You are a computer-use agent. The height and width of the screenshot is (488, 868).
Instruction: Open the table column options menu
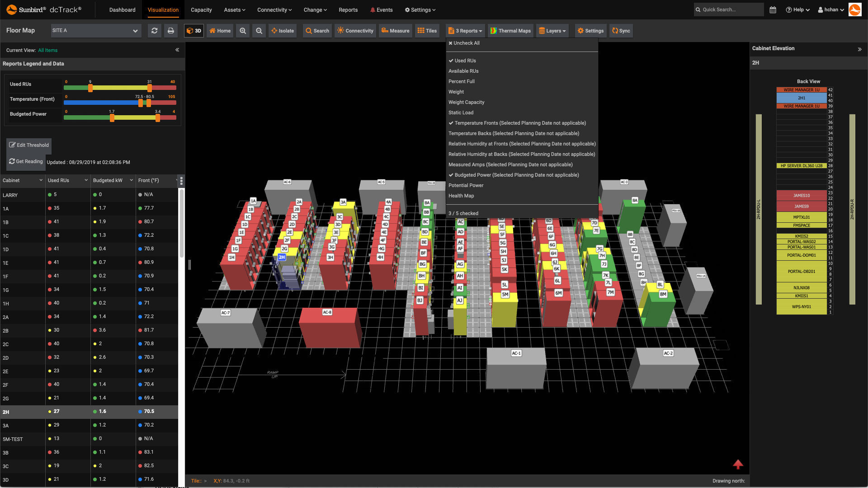tap(181, 181)
